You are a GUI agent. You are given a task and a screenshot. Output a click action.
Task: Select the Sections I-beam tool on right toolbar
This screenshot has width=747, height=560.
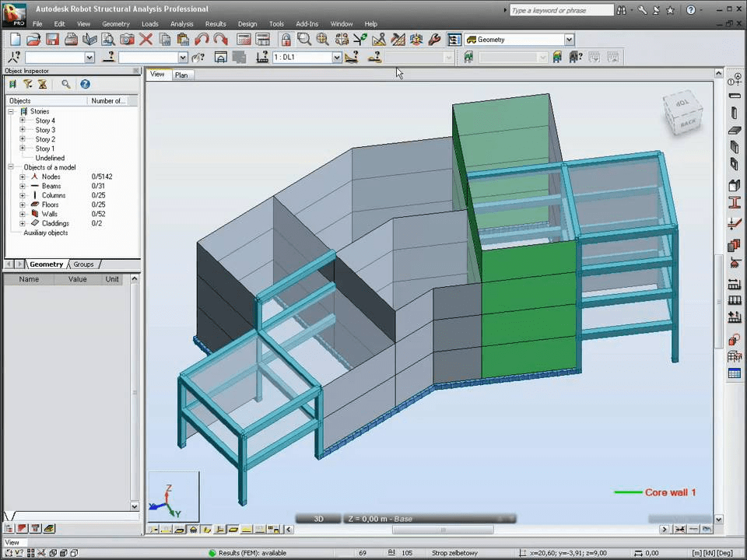[734, 202]
